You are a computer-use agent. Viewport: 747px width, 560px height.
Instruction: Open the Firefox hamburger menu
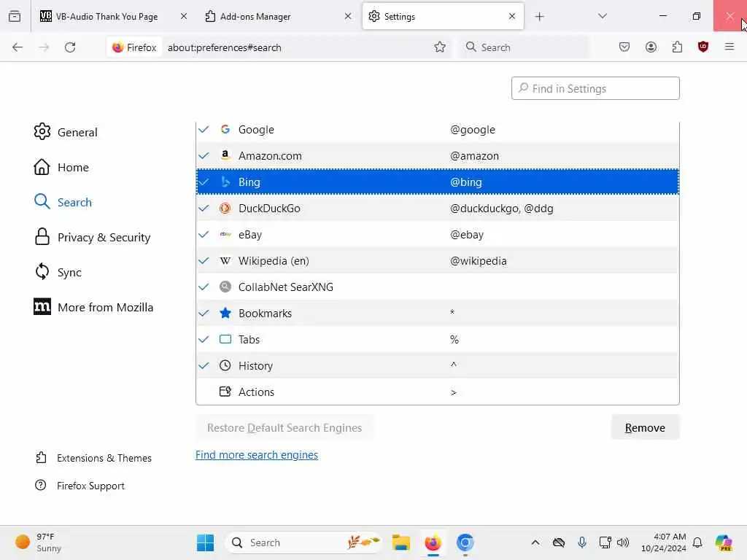click(x=729, y=47)
